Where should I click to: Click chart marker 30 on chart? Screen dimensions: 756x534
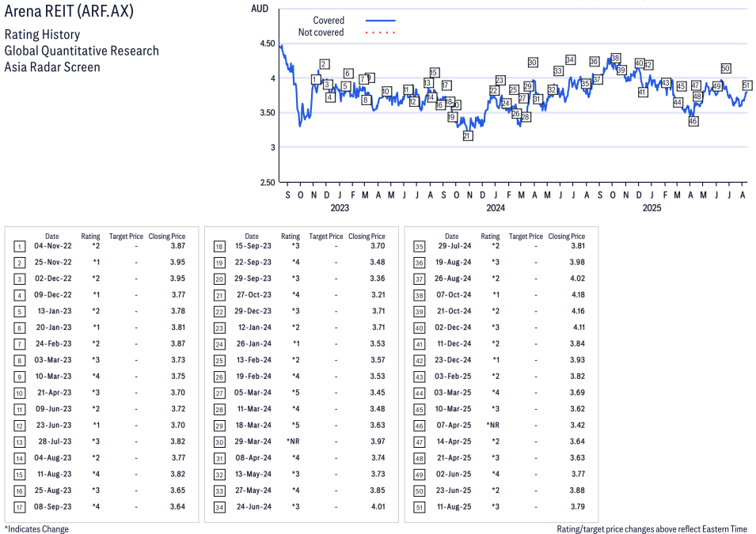532,62
